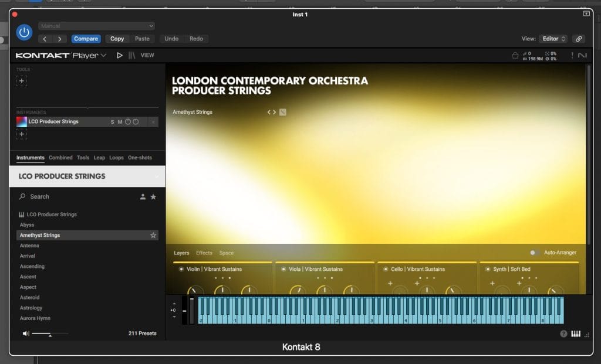Open the Loops tab in the browser
The width and height of the screenshot is (601, 364).
click(x=116, y=158)
